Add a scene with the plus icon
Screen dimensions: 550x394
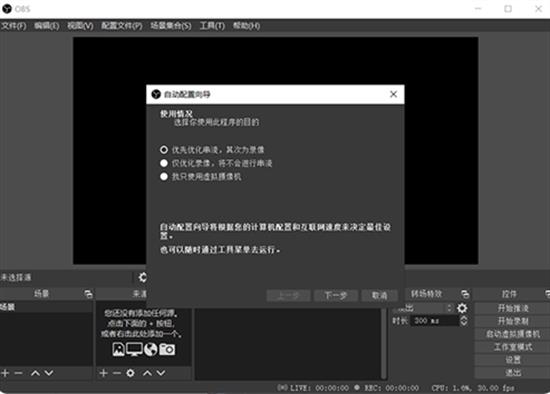(5, 373)
